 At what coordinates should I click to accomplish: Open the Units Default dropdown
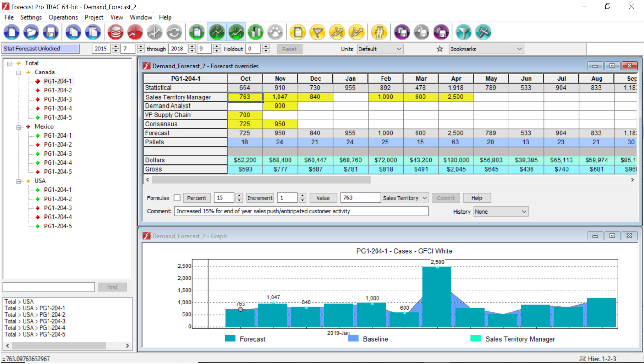click(380, 49)
